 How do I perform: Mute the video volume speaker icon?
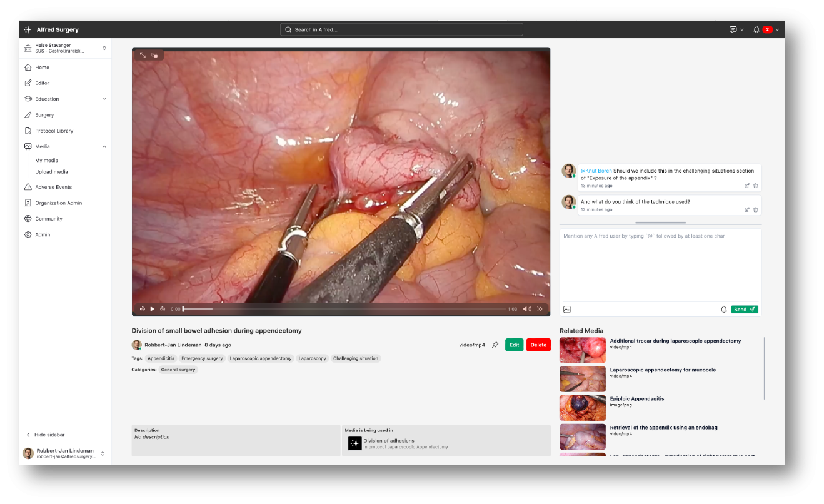coord(527,309)
